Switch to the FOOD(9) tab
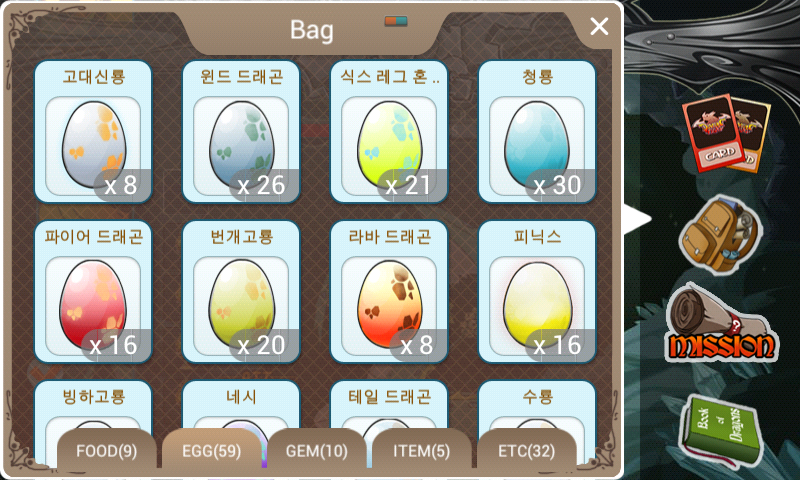This screenshot has height=480, width=800. (107, 450)
